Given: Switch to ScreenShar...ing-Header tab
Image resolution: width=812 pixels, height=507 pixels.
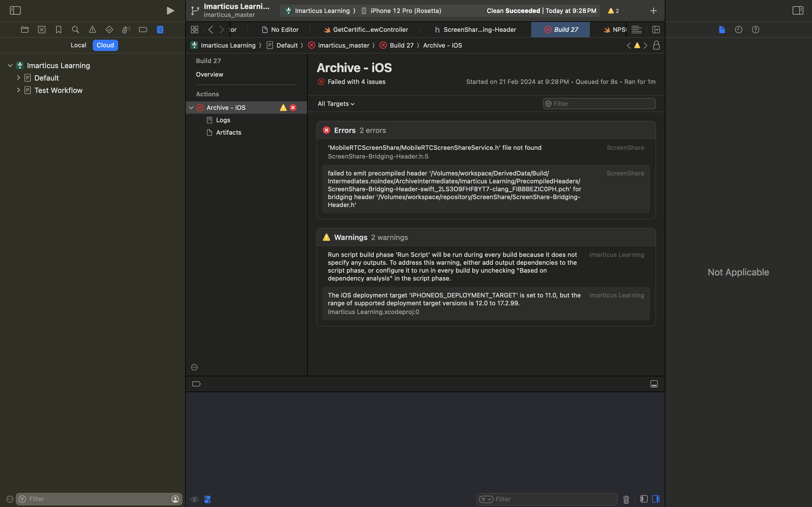Looking at the screenshot, I should click(475, 30).
